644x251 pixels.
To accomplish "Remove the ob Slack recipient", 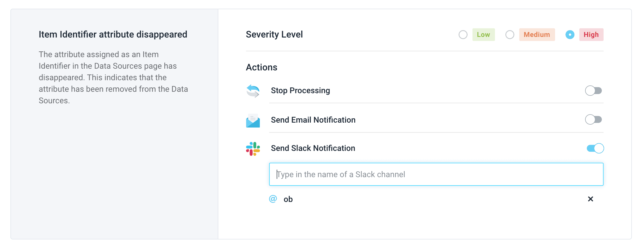I will click(x=590, y=199).
